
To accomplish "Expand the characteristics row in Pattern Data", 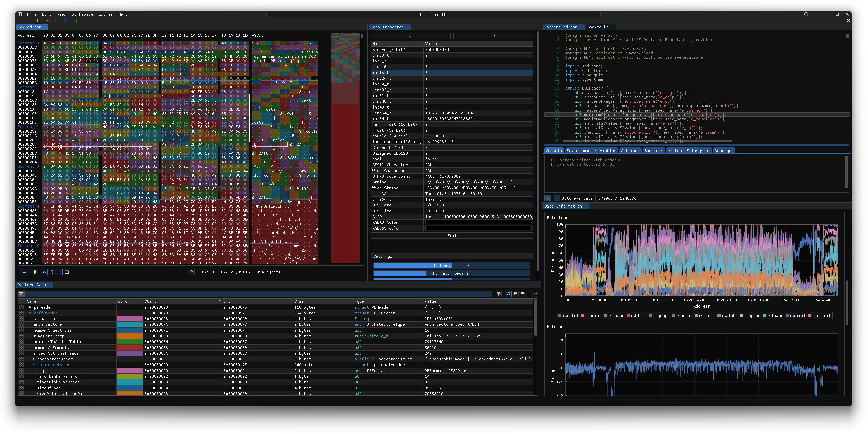I will pyautogui.click(x=33, y=359).
